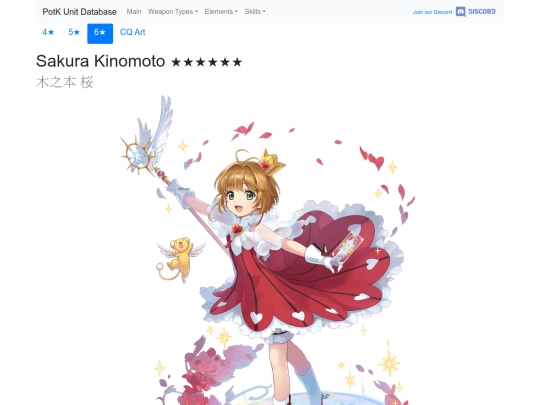
Task: Click the Sakura Kinomoto title heading
Action: click(101, 61)
